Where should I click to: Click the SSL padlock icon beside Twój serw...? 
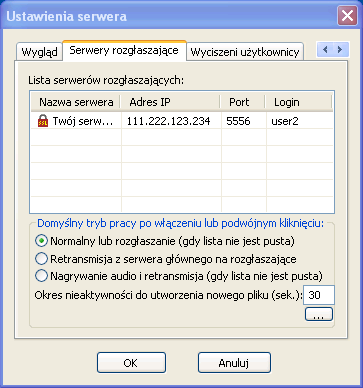pos(43,121)
